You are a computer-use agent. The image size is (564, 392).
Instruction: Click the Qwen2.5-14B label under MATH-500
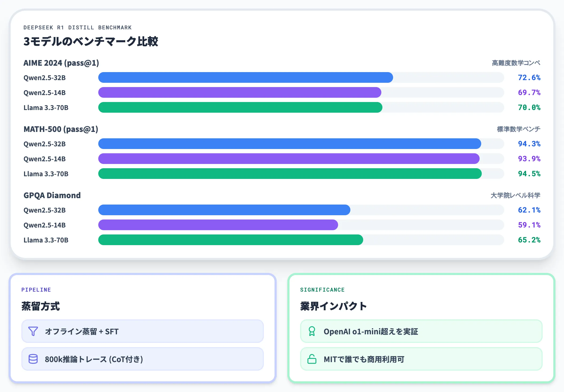click(x=45, y=159)
